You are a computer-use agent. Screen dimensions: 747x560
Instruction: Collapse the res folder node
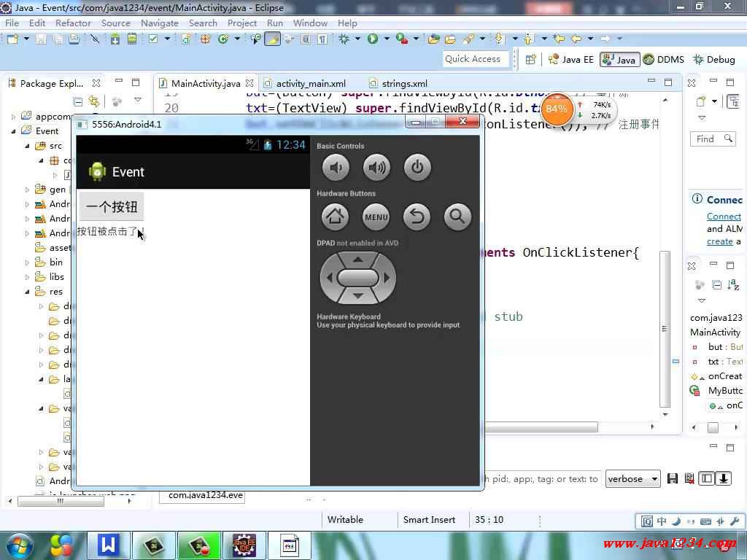tap(27, 292)
